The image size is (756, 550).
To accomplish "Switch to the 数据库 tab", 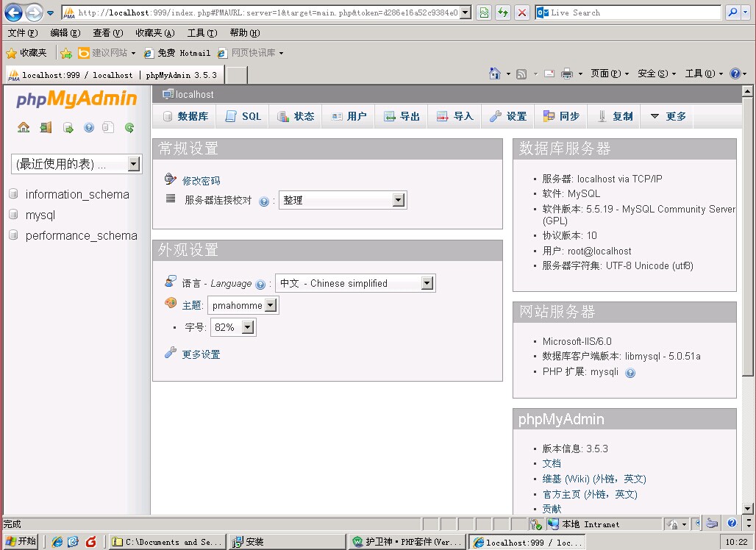I will tap(185, 116).
